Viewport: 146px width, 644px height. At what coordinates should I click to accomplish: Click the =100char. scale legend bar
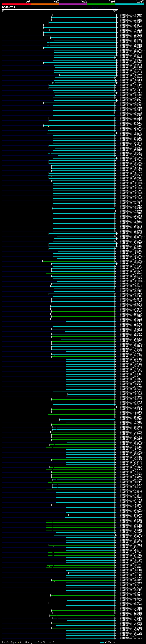click(x=102, y=642)
